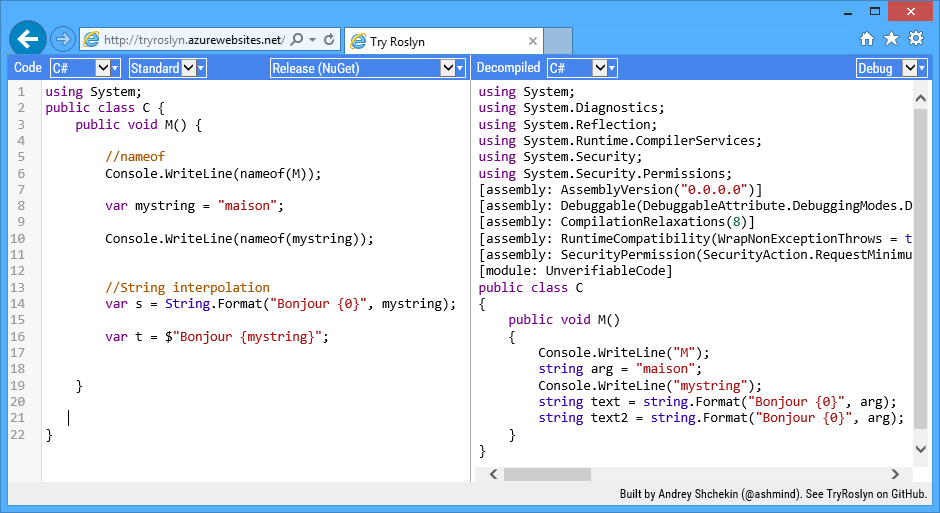Open a new tab
The image size is (940, 513).
558,41
